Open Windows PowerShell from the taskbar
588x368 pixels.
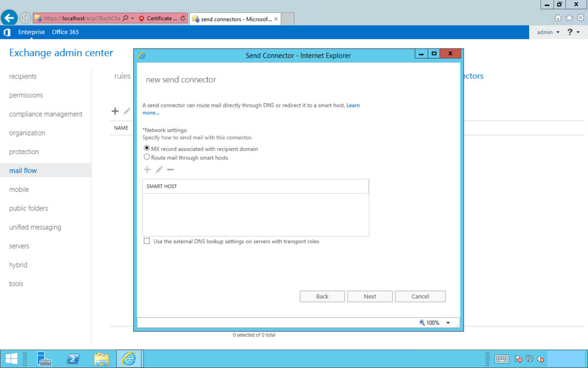[73, 359]
